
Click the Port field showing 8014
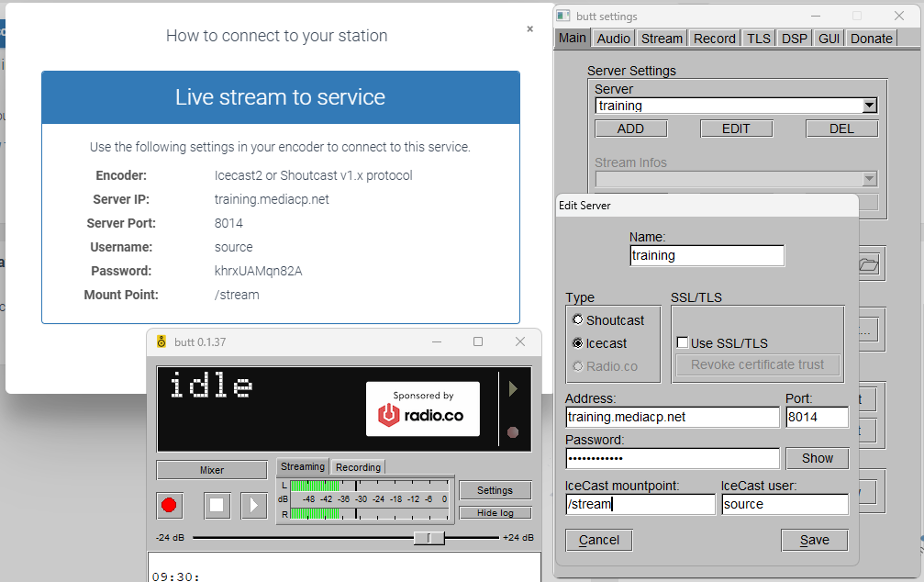[817, 417]
